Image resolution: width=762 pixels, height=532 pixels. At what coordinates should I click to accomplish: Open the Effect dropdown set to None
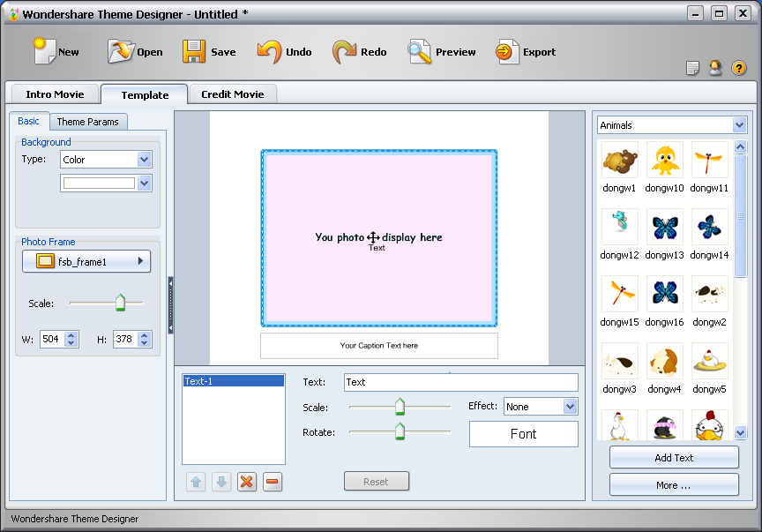[570, 407]
